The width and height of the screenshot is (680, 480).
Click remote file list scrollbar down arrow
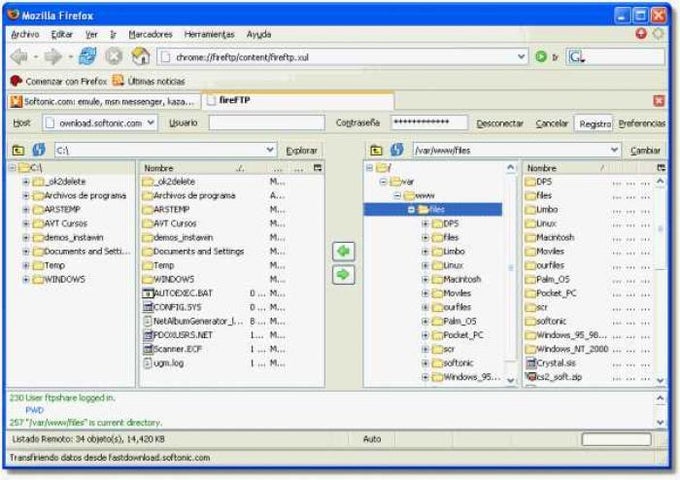[660, 380]
